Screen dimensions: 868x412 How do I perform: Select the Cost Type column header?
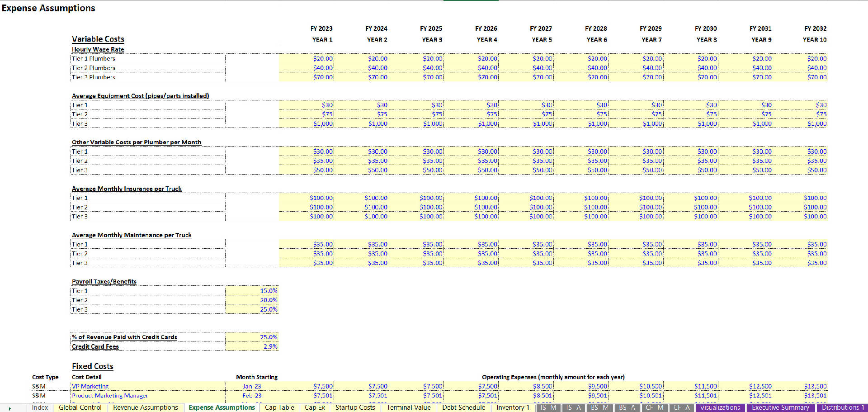45,377
